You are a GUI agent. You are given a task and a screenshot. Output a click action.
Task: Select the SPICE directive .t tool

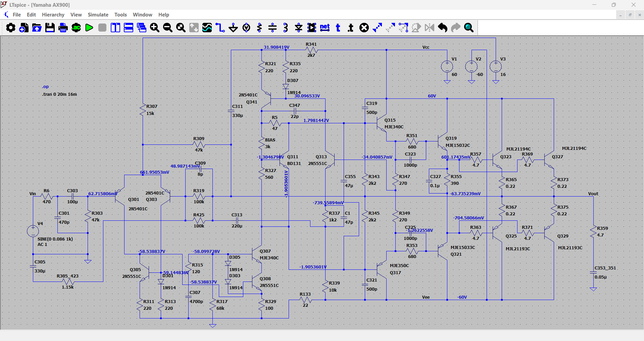[x=351, y=28]
